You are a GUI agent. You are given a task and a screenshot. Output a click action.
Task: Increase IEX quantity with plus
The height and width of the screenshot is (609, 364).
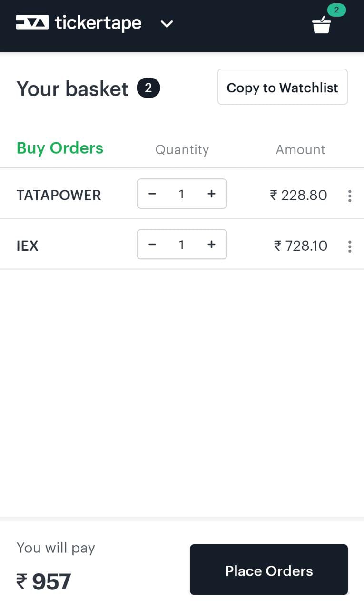point(211,245)
